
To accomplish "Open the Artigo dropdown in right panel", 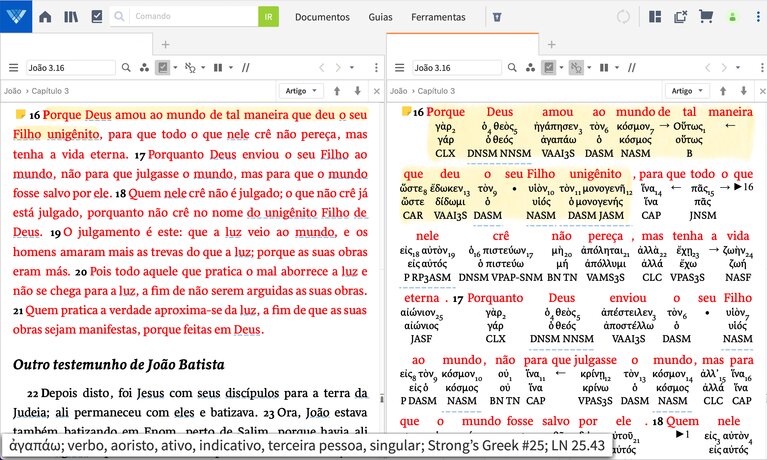I will (x=687, y=91).
